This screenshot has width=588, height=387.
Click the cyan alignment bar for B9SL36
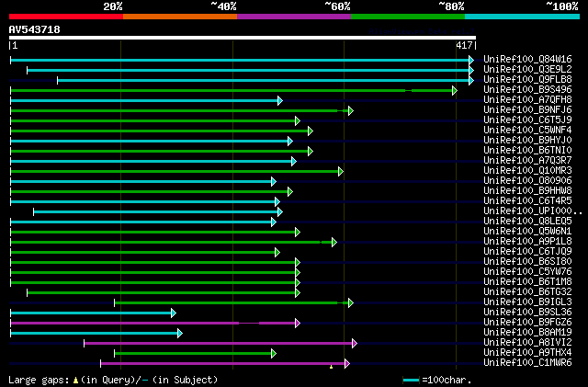[x=91, y=313]
